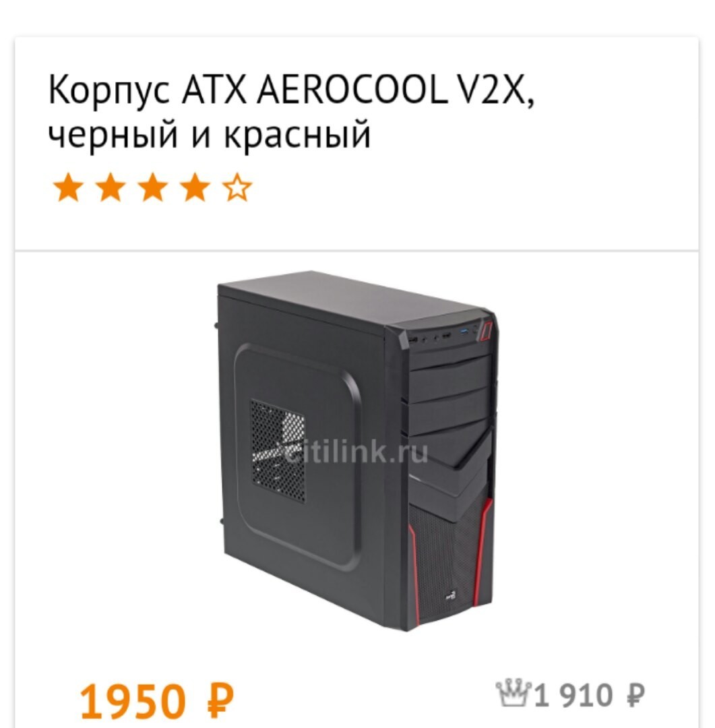Click the red power button on the case

pos(486,330)
